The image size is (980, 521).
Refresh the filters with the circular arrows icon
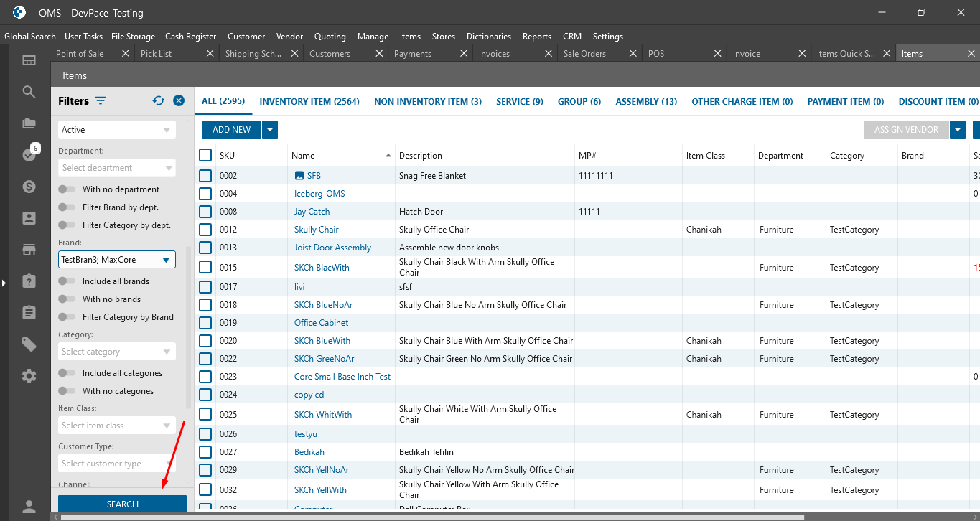click(159, 101)
